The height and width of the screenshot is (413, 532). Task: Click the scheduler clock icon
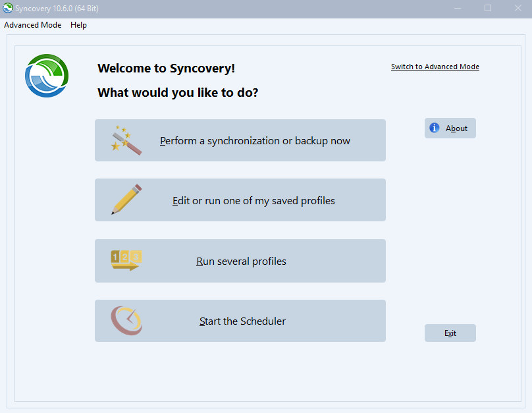[x=126, y=321]
